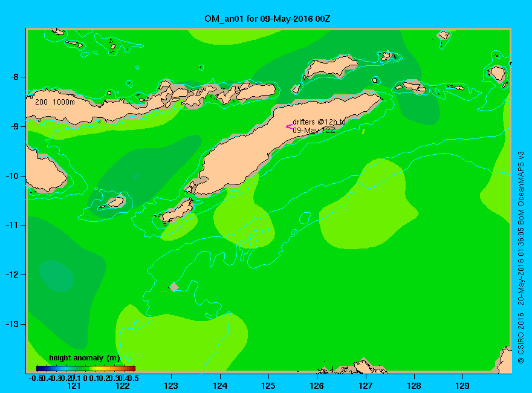532x393 pixels.
Task: Click the green middle of the colorbar
Action: pyautogui.click(x=86, y=368)
